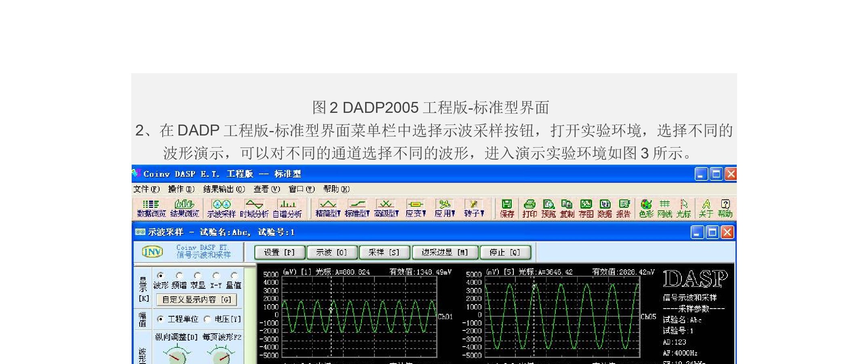Select the 效显 display radio
Screen dimensions: 868x364
(198, 275)
